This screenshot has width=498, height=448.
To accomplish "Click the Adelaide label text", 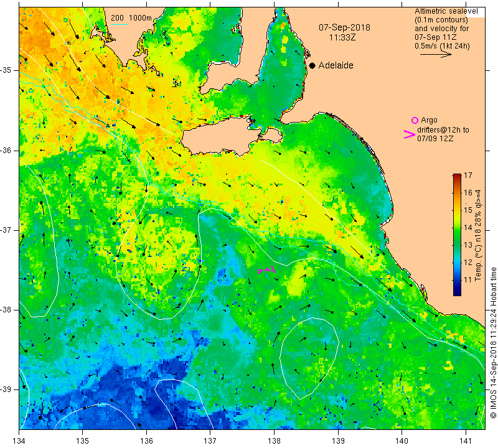I will (x=336, y=65).
